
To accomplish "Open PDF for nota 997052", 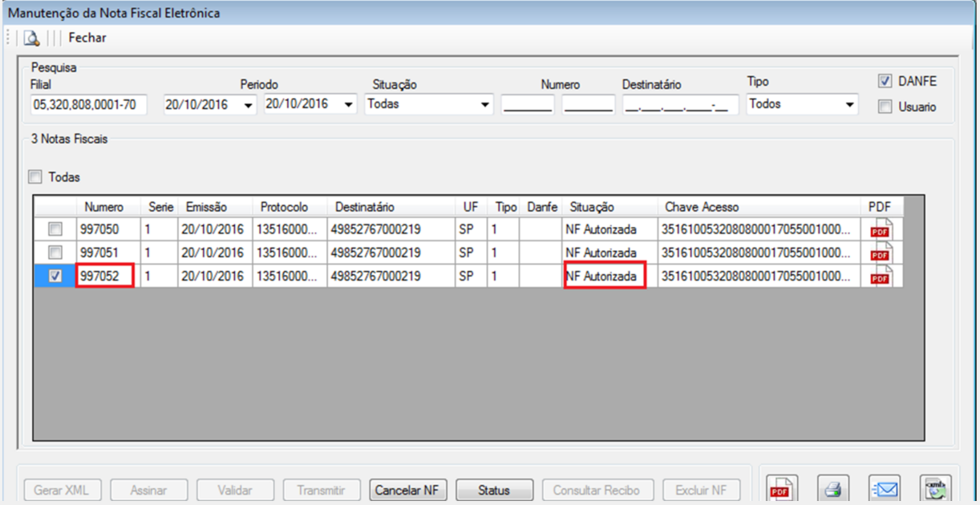I will (881, 276).
